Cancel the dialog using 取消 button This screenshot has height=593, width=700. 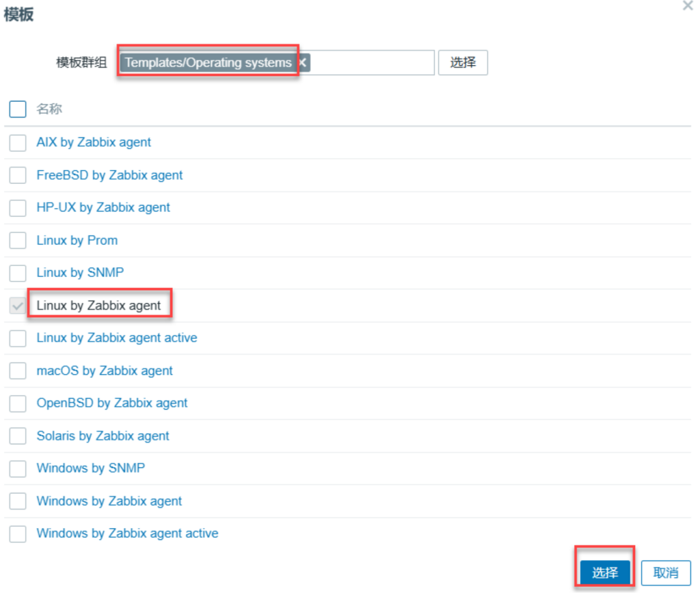point(666,572)
